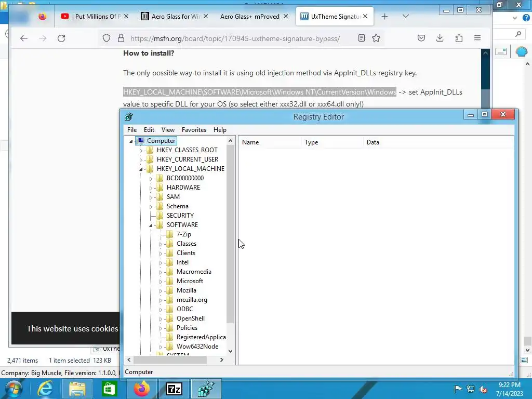Close the 'Aero Glass for Win' tab
Screen dimensions: 532x399
click(206, 16)
